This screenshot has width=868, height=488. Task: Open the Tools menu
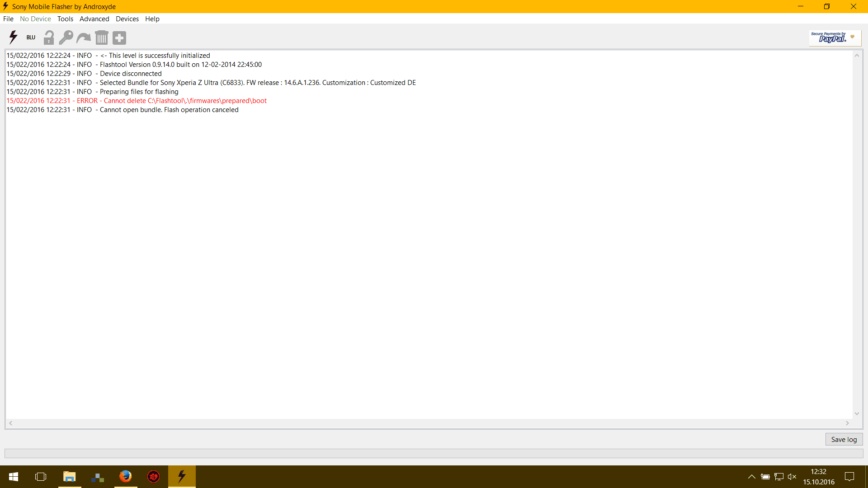point(65,19)
